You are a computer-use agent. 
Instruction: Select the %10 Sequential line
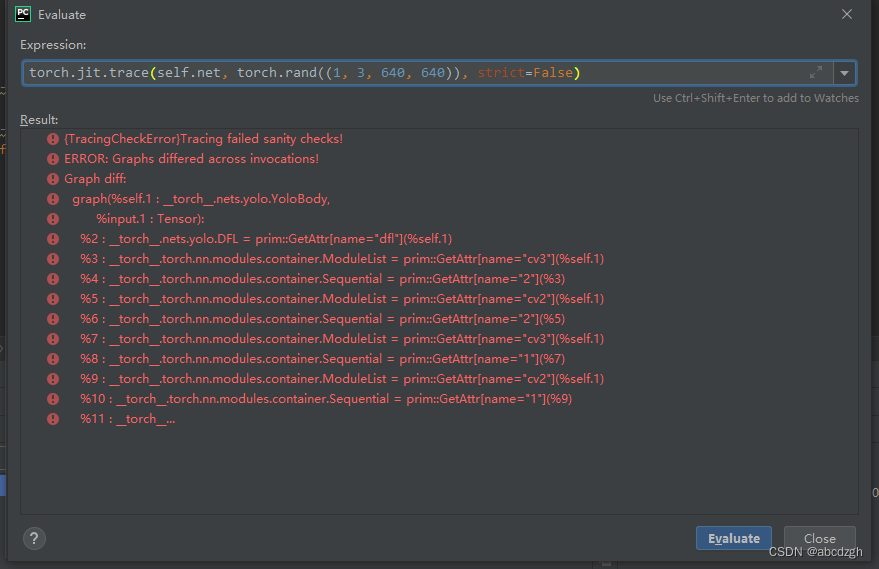[x=326, y=399]
